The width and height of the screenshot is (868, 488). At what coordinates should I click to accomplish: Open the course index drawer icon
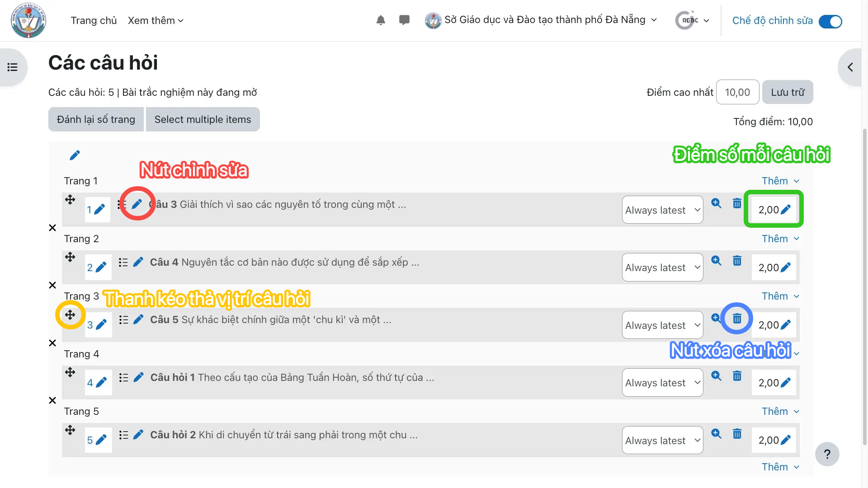click(13, 67)
